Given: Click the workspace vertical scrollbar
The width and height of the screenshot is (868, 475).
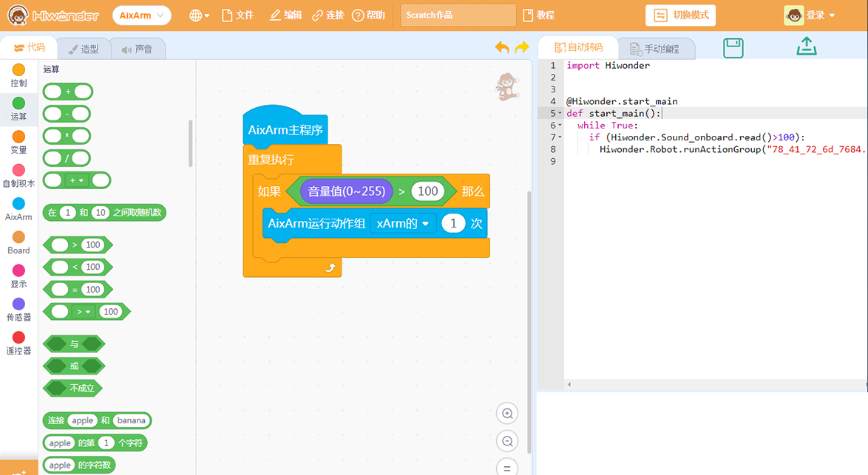Looking at the screenshot, I should coord(529,322).
